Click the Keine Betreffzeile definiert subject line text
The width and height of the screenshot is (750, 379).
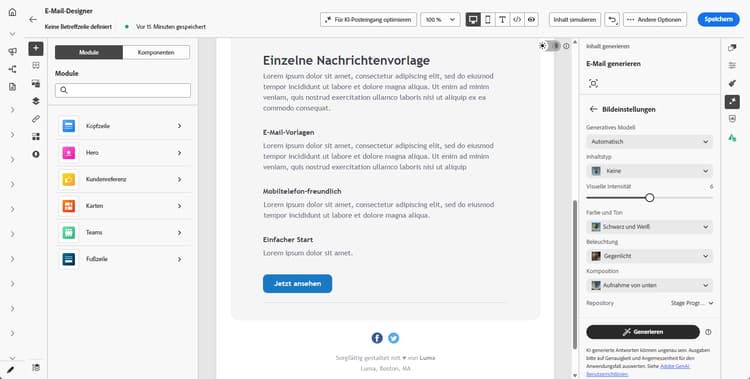pyautogui.click(x=78, y=27)
